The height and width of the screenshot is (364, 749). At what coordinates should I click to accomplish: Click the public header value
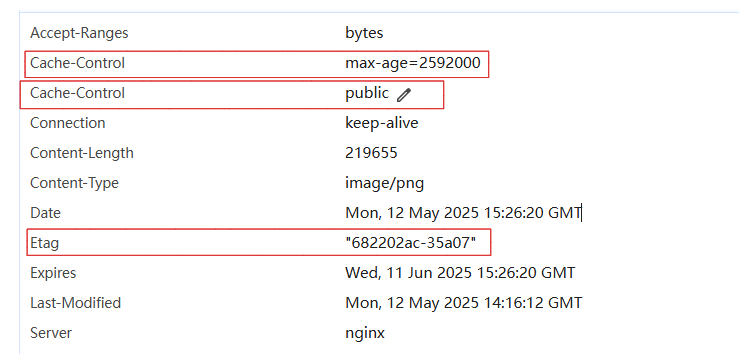[x=367, y=93]
